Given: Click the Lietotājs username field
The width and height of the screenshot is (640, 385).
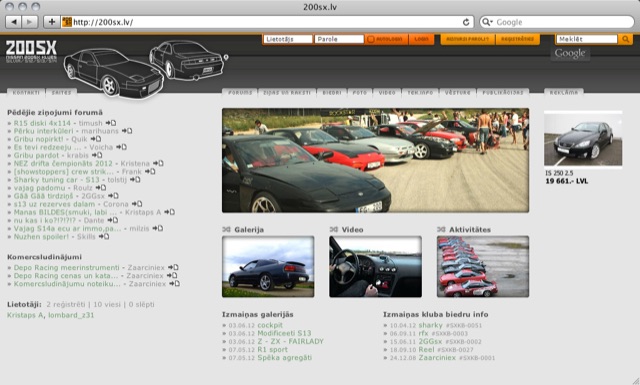Looking at the screenshot, I should [x=288, y=39].
